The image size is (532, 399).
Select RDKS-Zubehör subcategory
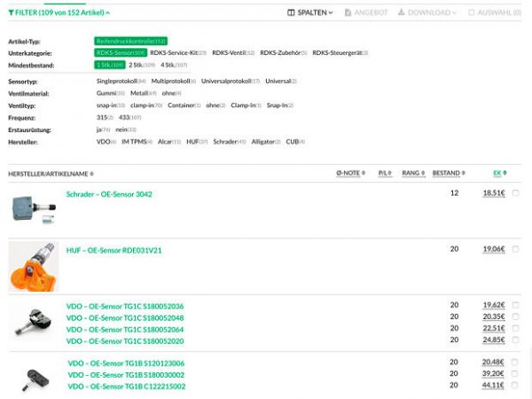pyautogui.click(x=284, y=52)
